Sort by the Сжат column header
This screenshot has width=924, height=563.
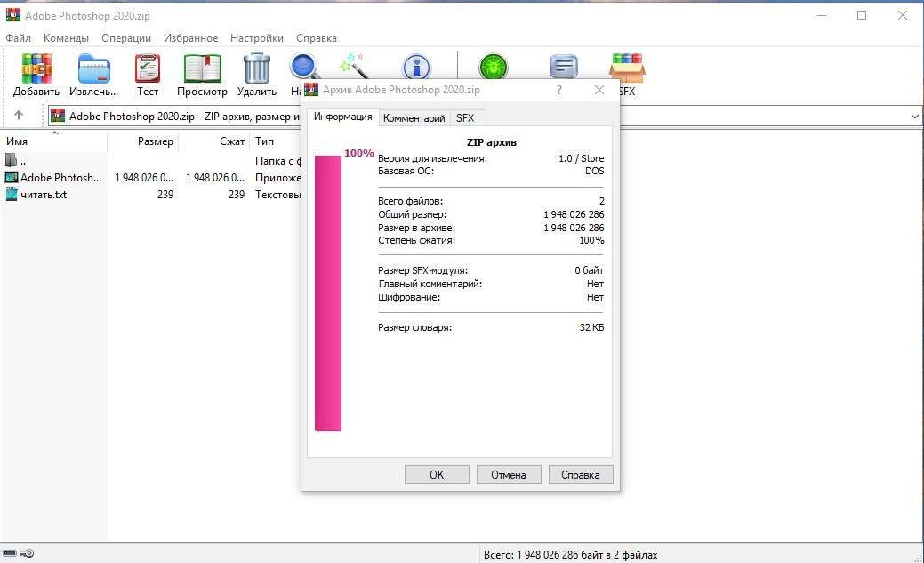(x=214, y=141)
